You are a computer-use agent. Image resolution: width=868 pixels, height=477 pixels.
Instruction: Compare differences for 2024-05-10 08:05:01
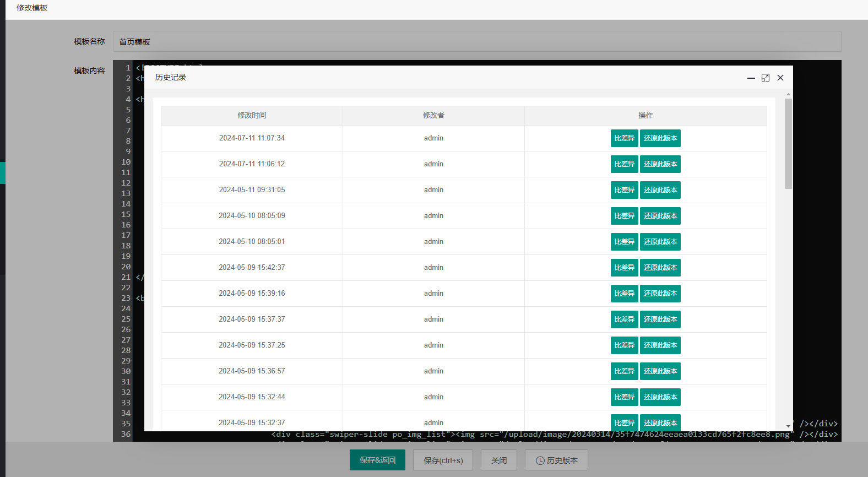click(625, 242)
